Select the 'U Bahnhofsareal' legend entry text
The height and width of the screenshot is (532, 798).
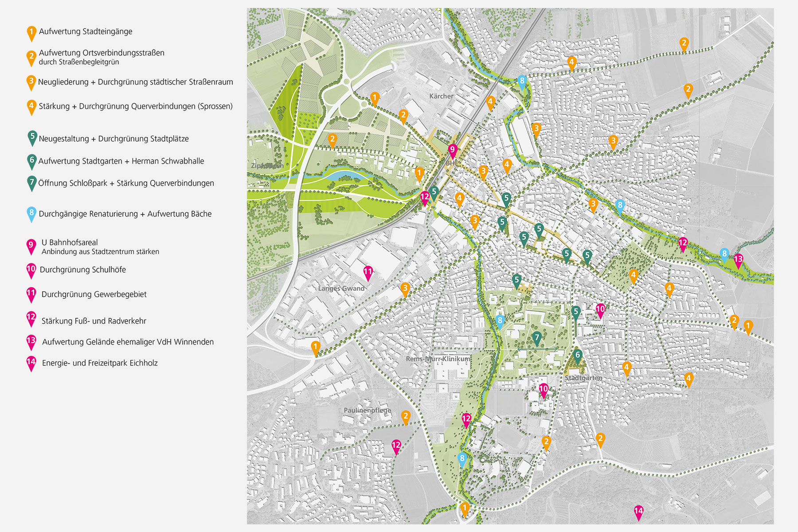[70, 243]
